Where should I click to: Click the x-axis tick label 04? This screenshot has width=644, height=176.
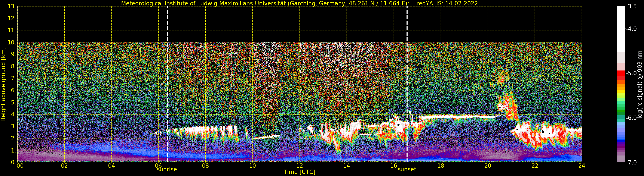[x=111, y=166]
